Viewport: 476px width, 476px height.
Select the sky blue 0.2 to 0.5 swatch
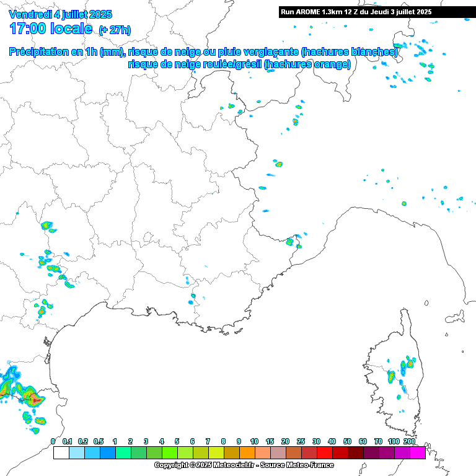(92, 452)
